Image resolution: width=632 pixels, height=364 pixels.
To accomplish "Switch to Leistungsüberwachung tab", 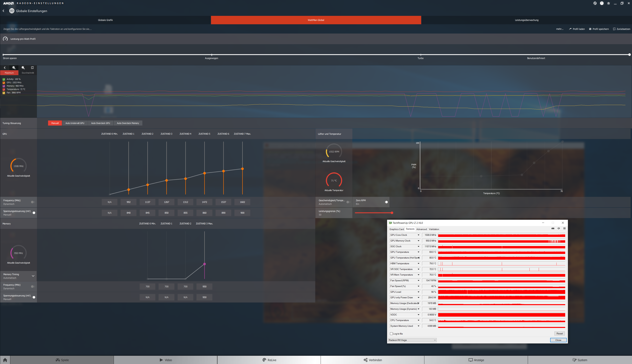I will (526, 20).
